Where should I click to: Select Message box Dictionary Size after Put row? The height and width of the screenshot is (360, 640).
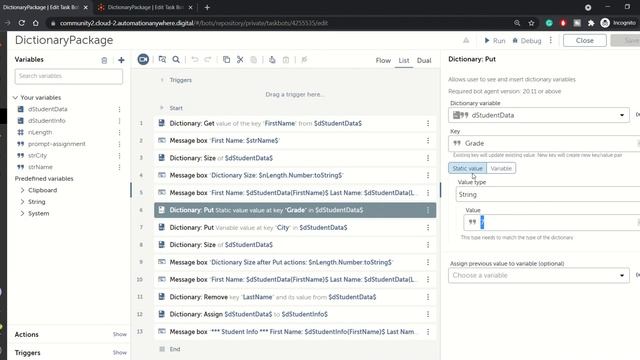[295, 262]
